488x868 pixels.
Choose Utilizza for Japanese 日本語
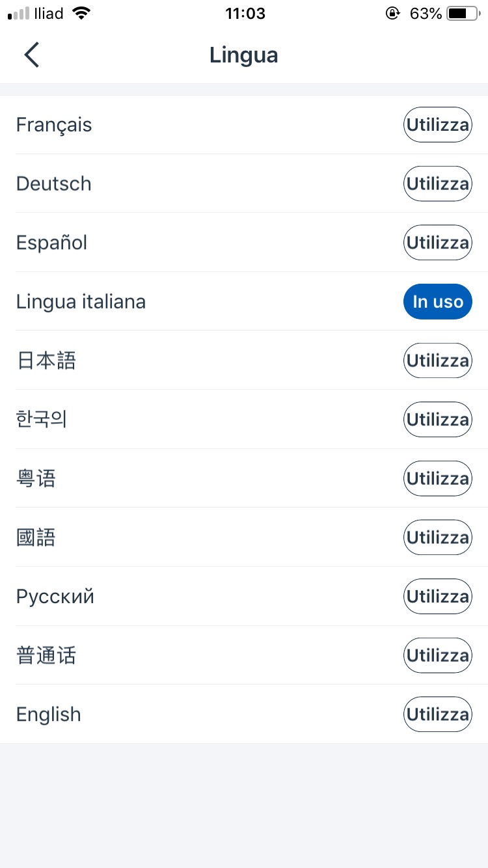pos(437,360)
